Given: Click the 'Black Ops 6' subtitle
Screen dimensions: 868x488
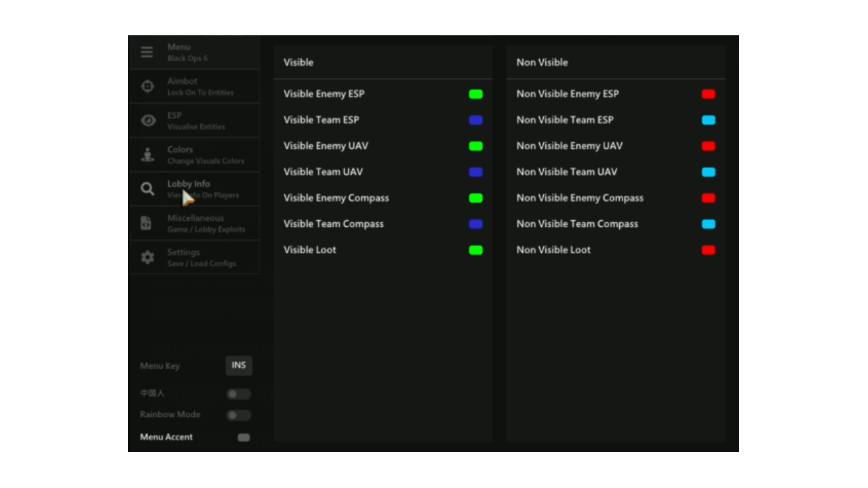Looking at the screenshot, I should coord(188,58).
